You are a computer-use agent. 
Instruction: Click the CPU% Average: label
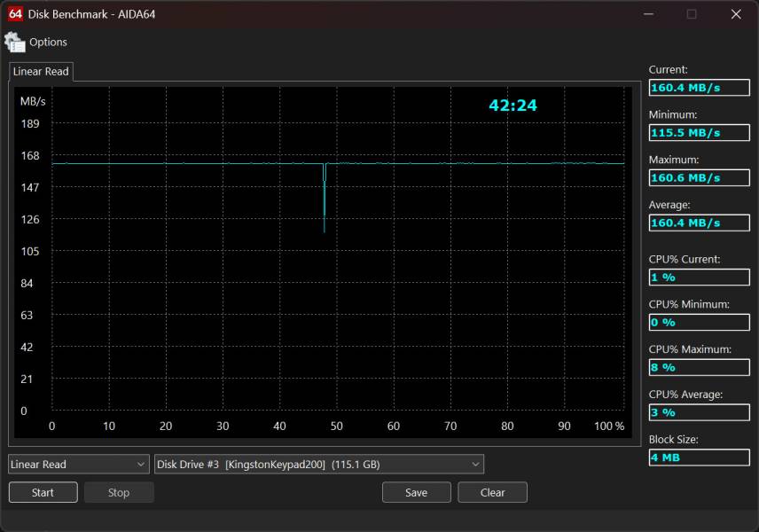coord(685,395)
